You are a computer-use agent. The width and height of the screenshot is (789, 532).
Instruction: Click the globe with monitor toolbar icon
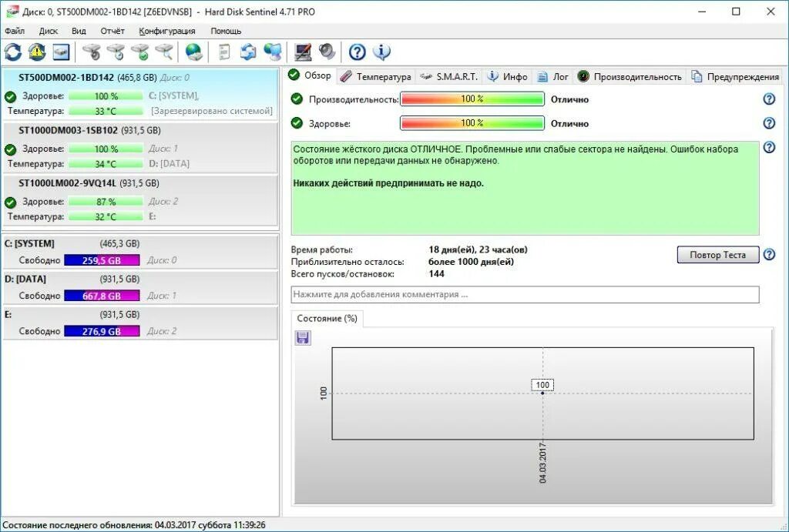pyautogui.click(x=273, y=52)
